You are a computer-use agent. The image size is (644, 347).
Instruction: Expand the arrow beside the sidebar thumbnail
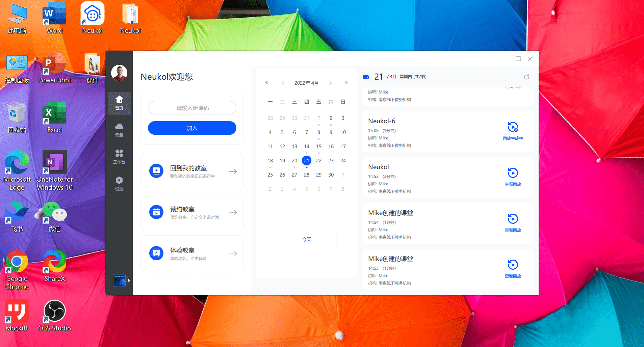129,281
